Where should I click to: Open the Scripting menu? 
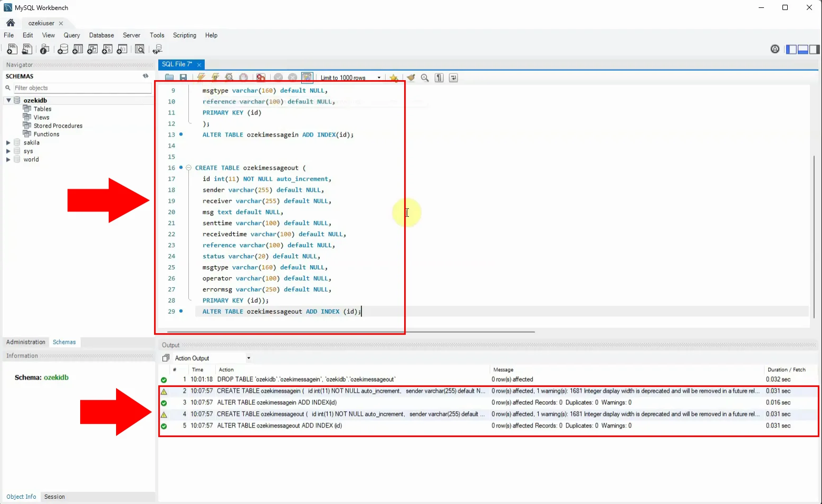click(185, 35)
